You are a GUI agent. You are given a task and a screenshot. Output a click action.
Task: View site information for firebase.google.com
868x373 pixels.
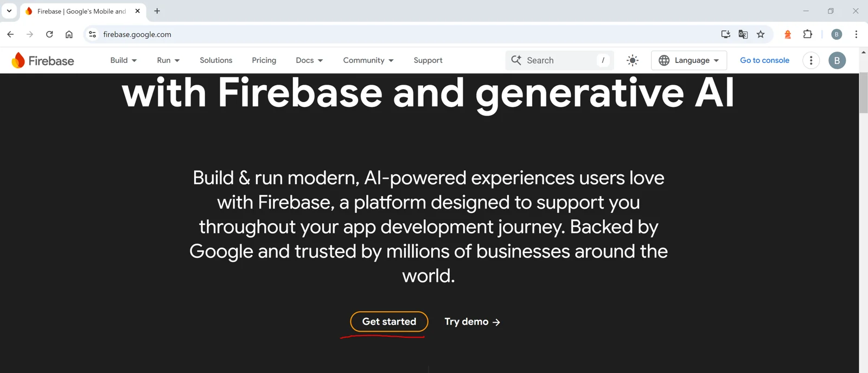click(x=92, y=34)
